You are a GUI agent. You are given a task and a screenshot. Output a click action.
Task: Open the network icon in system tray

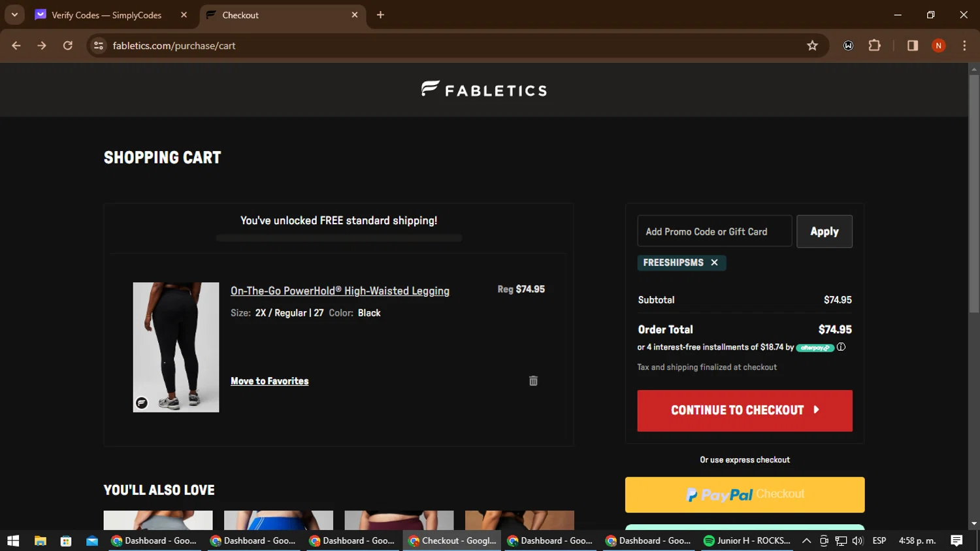(x=841, y=541)
